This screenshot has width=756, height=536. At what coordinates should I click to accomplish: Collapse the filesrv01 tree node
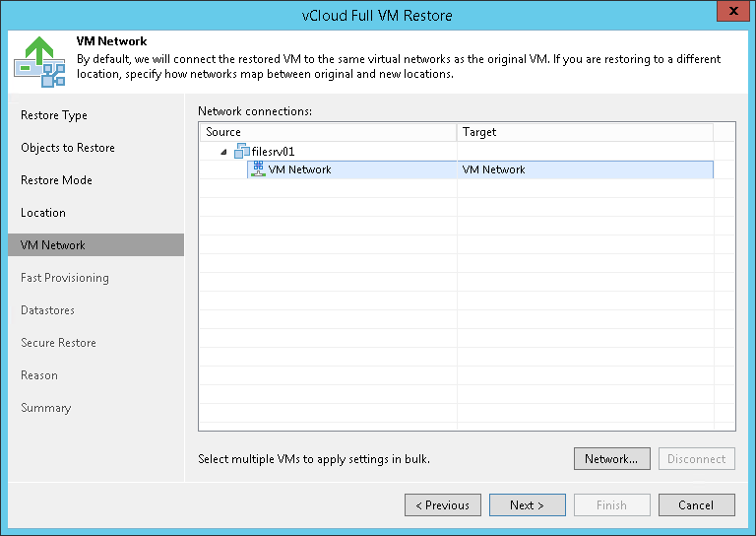(223, 152)
